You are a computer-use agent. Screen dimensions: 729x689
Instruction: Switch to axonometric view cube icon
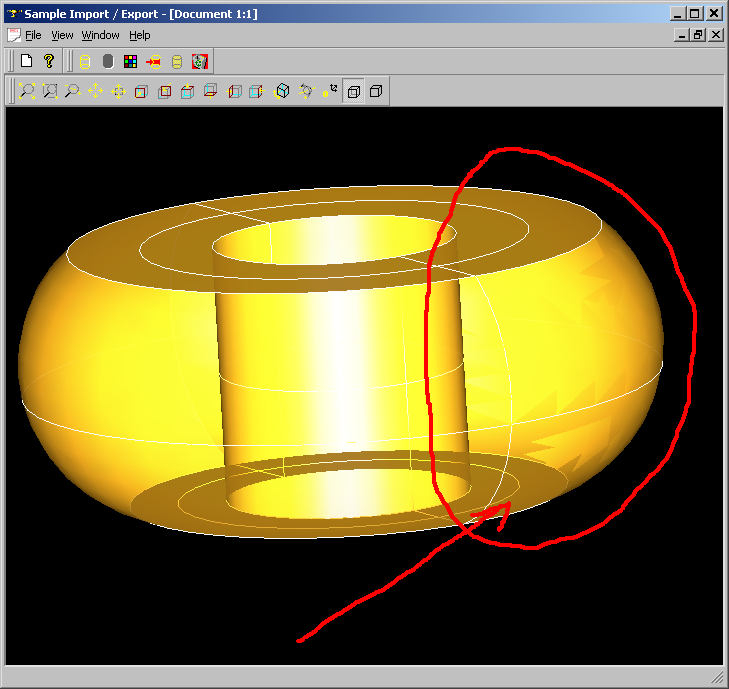coord(283,92)
